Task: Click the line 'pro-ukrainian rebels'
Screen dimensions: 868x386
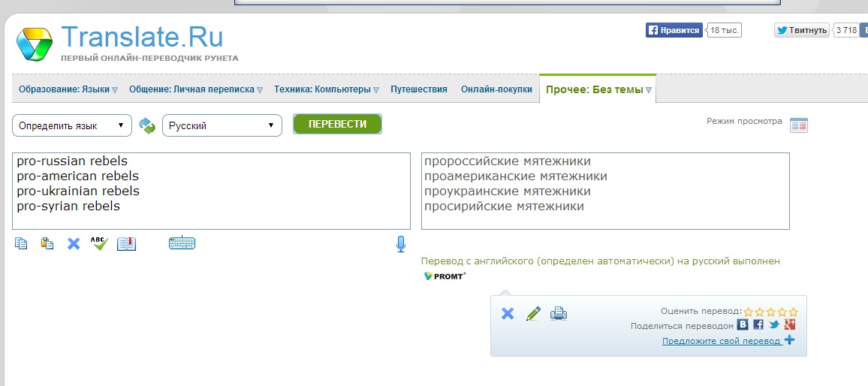Action: coord(78,191)
